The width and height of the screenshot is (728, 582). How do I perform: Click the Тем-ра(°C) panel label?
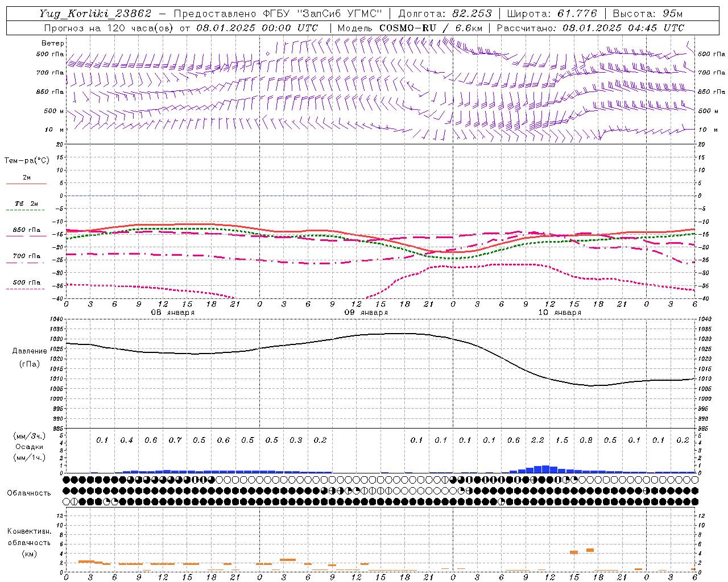[27, 161]
